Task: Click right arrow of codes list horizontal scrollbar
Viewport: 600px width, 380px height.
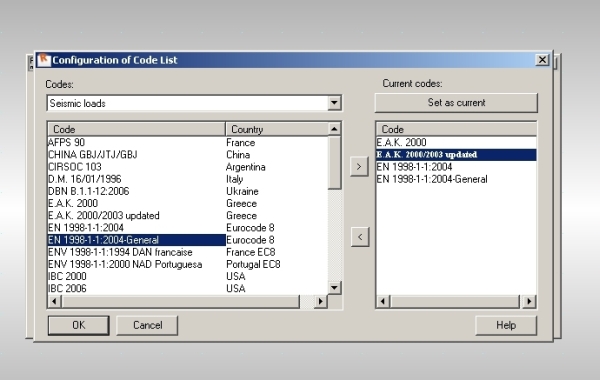Action: pos(321,302)
